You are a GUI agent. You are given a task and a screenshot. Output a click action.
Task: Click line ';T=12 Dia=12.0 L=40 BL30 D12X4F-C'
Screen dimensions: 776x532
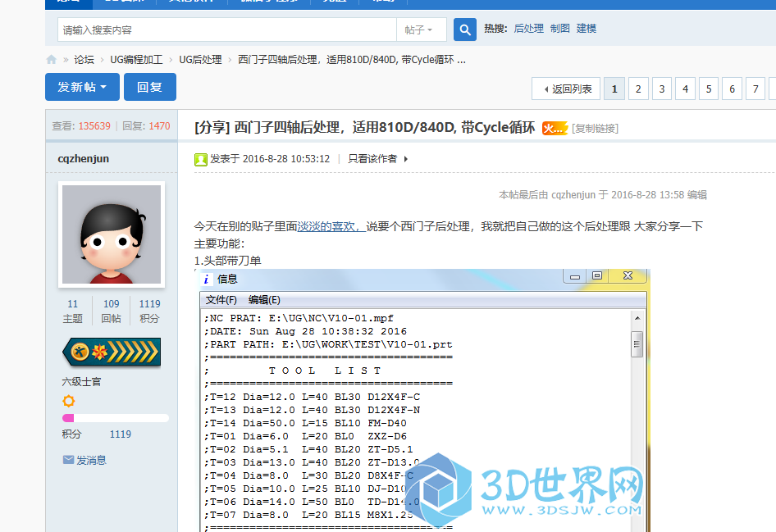pos(312,397)
